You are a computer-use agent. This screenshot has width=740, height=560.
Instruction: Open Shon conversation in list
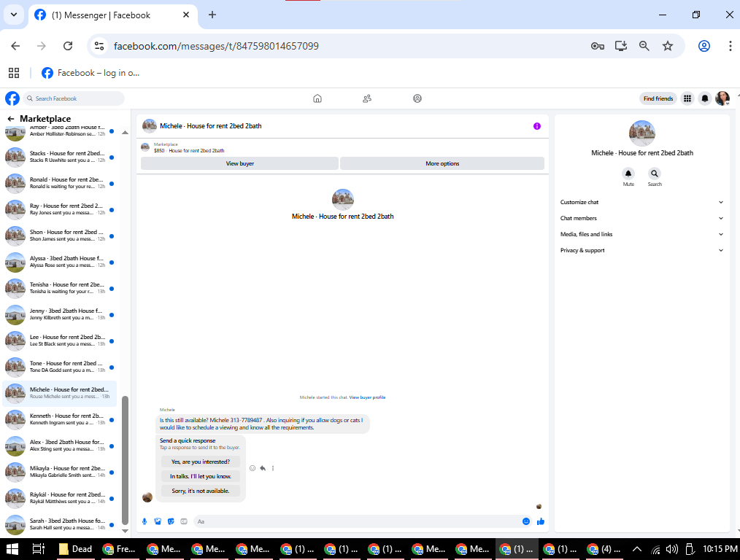(x=60, y=236)
